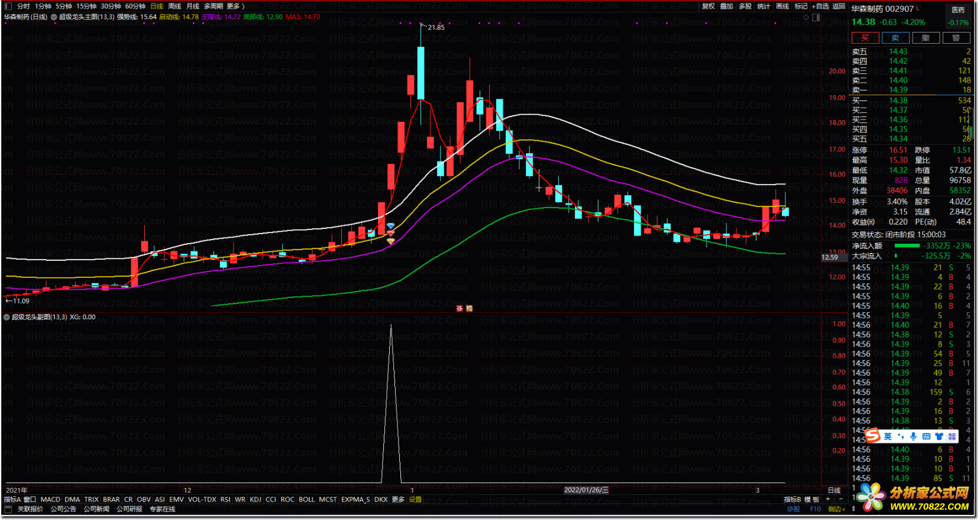Switch the sub-chart to KDJ indicator

pyautogui.click(x=255, y=500)
